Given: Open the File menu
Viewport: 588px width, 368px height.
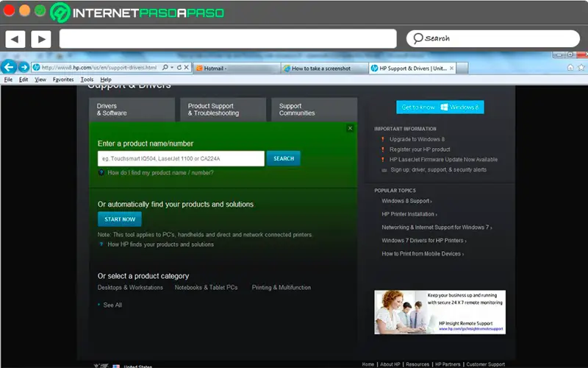Looking at the screenshot, I should point(8,79).
